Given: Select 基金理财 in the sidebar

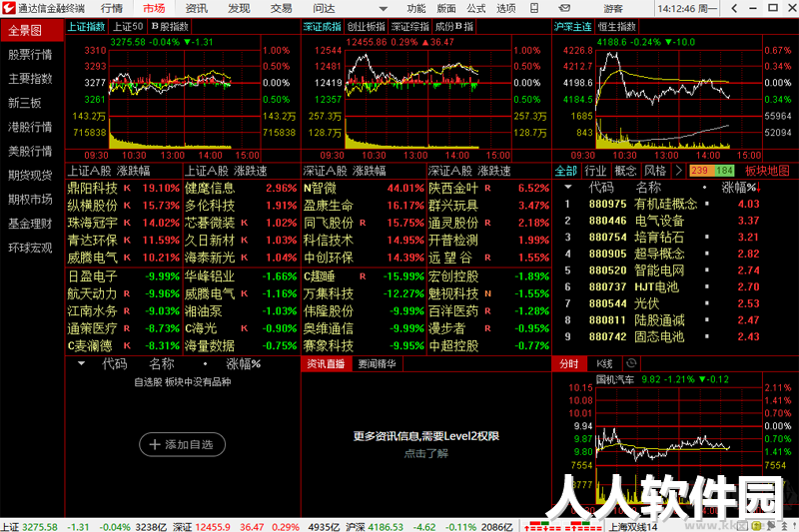Looking at the screenshot, I should [32, 224].
